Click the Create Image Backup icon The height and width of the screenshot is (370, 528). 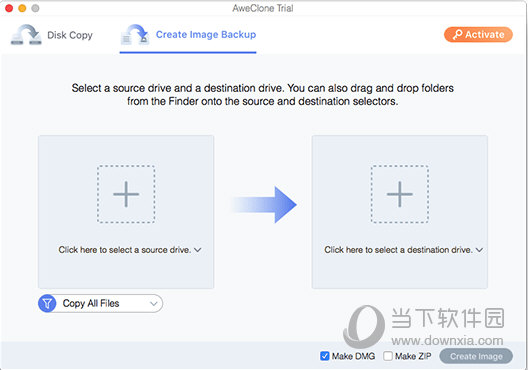(x=135, y=34)
